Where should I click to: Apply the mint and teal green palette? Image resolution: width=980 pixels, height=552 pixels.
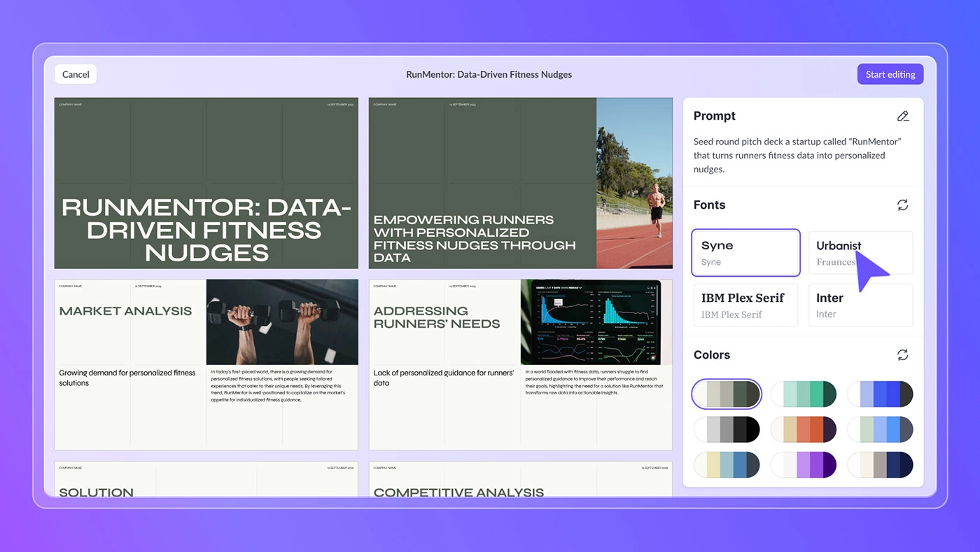[x=803, y=394]
